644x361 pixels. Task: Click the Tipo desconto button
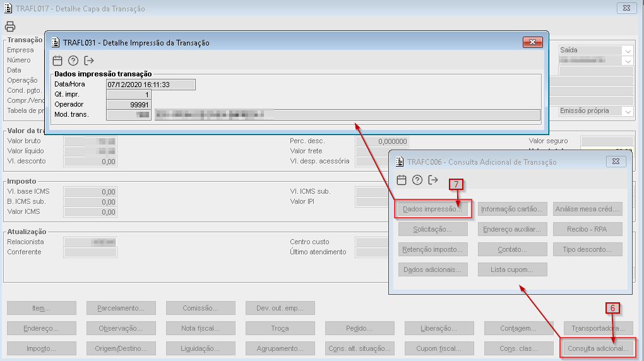click(588, 249)
